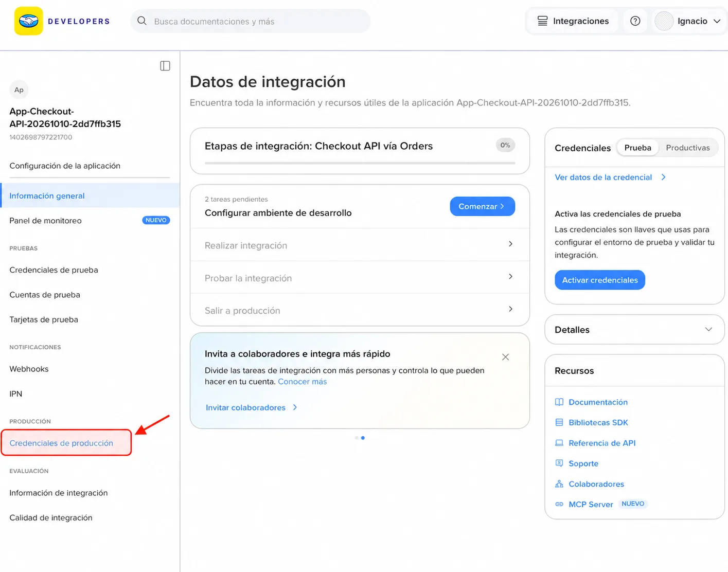Viewport: 728px width, 572px height.
Task: Click the Ap application avatar
Action: tap(19, 90)
